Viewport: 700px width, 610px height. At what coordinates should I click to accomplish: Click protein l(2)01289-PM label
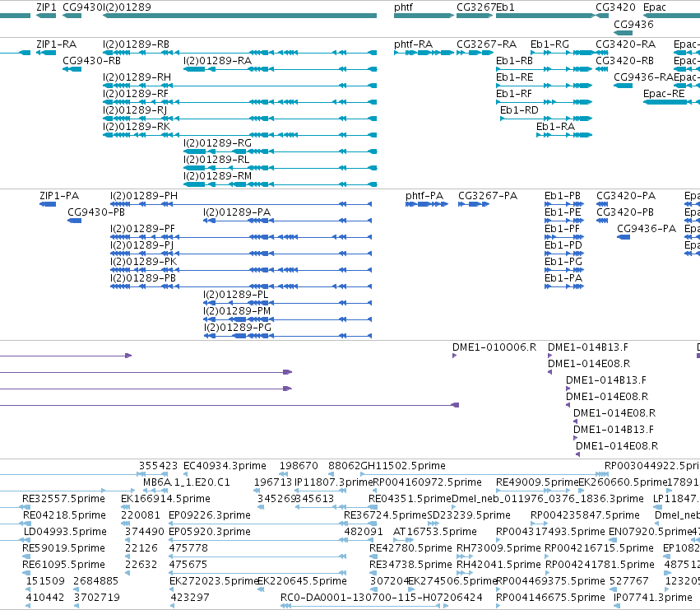pyautogui.click(x=237, y=311)
